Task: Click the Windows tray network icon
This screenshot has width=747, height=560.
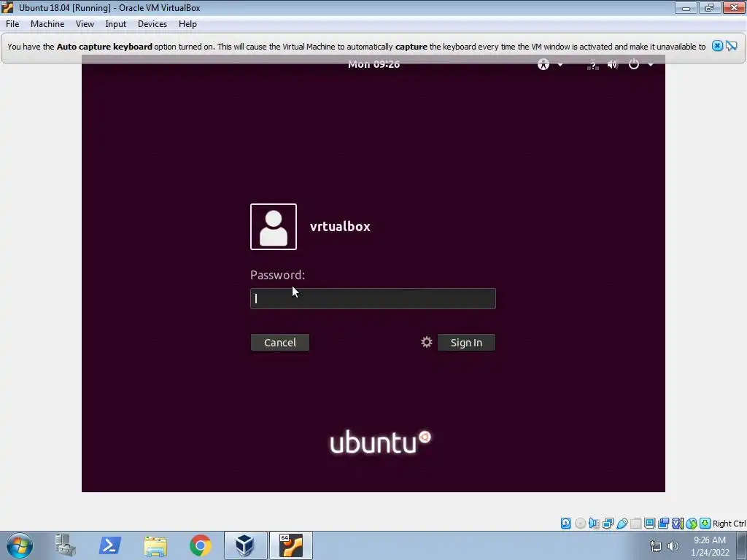Action: (656, 546)
